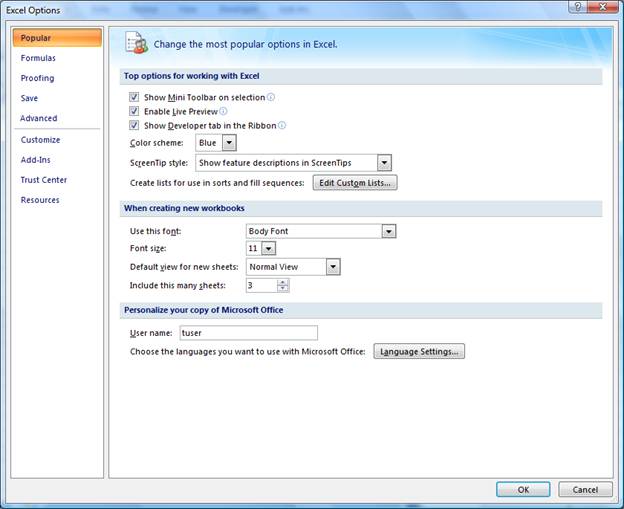The height and width of the screenshot is (509, 624).
Task: Click the Help question mark button
Action: [578, 7]
